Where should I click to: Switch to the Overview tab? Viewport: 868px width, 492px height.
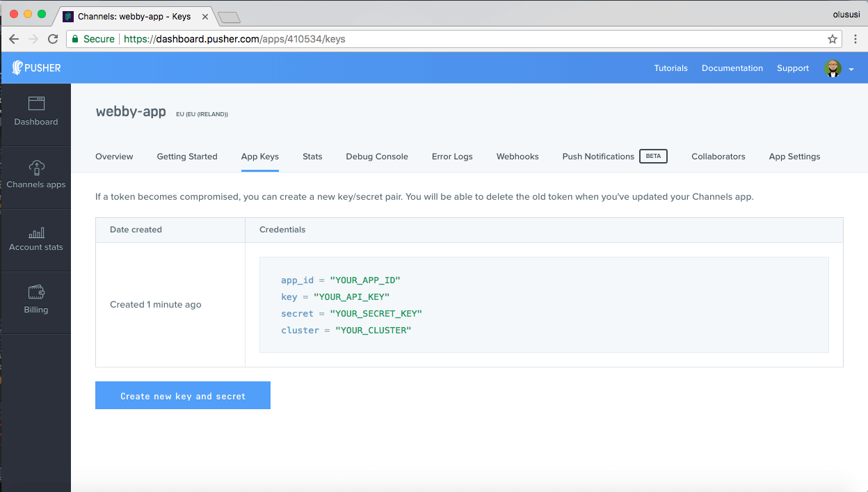114,157
